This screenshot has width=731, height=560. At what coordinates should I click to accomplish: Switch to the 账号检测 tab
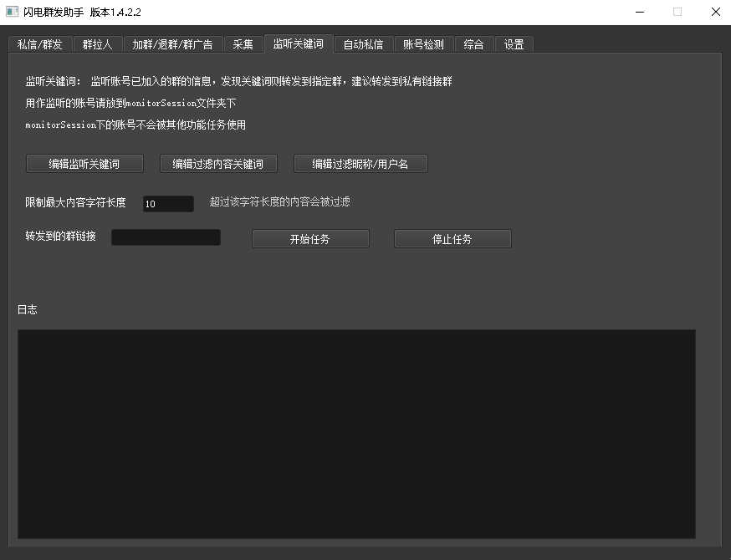(x=423, y=44)
